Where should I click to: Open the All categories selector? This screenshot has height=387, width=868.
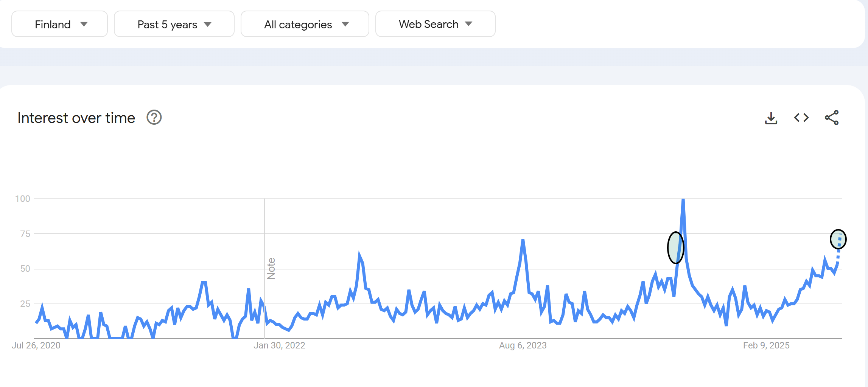[305, 24]
